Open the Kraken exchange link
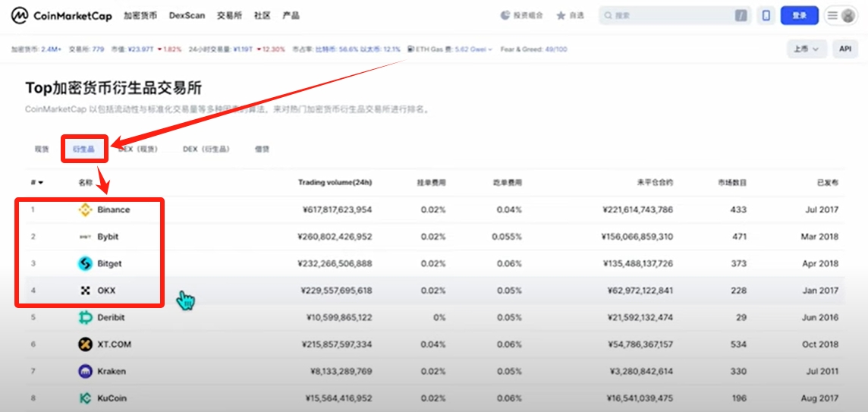 pyautogui.click(x=111, y=371)
